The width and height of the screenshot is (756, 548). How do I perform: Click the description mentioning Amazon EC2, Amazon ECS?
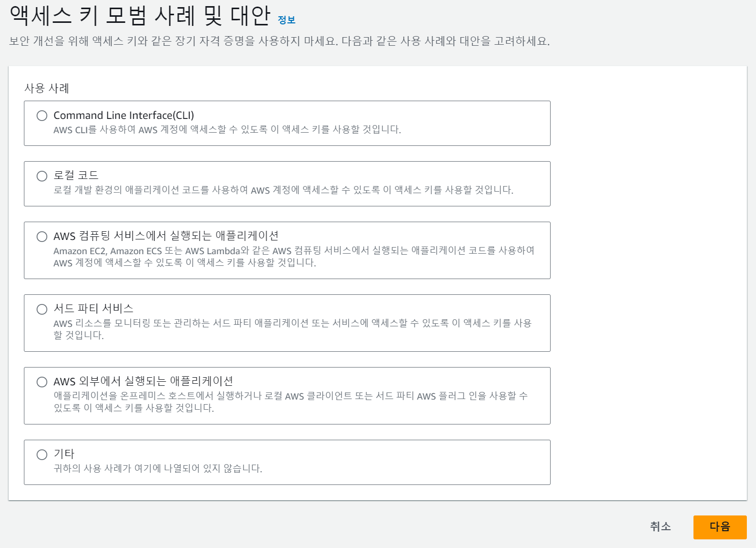tap(294, 257)
